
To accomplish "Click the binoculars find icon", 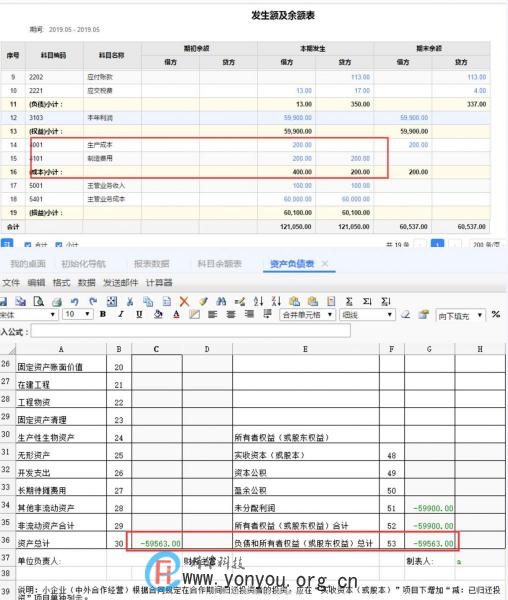I will click(x=221, y=302).
